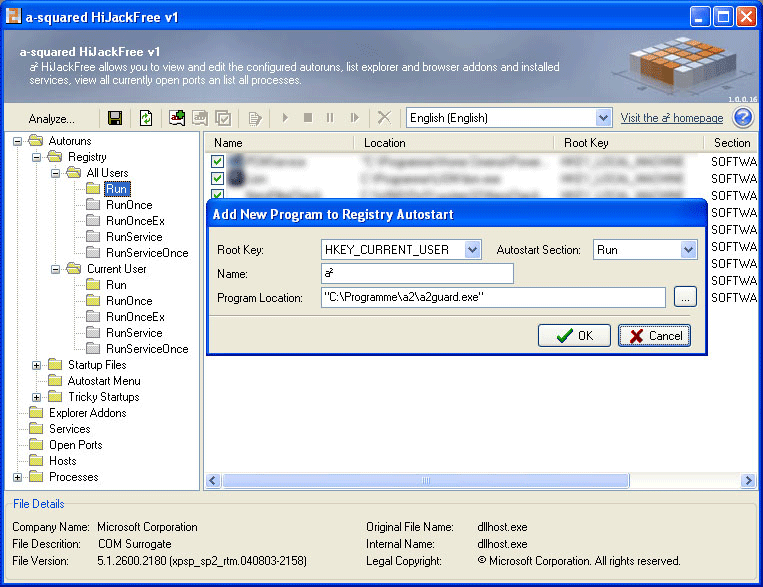Screen dimensions: 763x587
Task: Click the green Refresh list toolbar icon
Action: [x=146, y=118]
